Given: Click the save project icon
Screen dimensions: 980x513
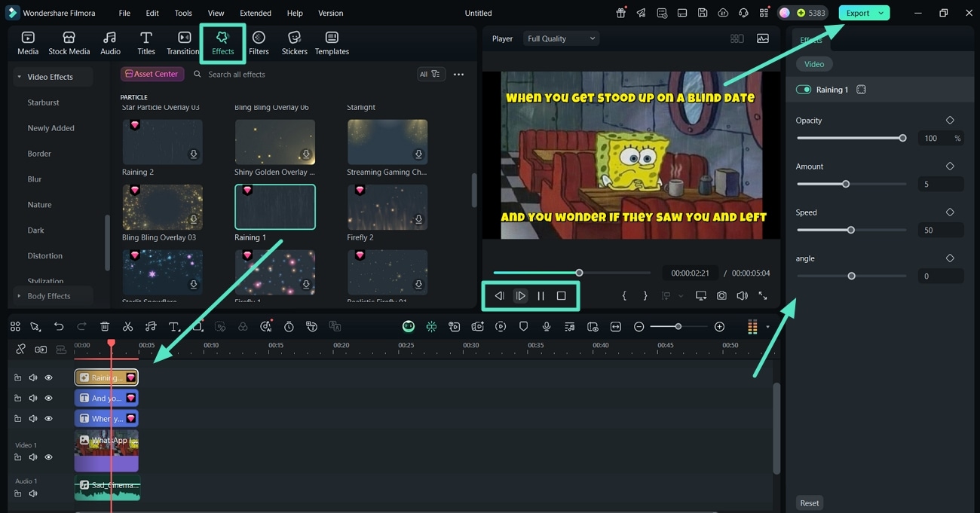Looking at the screenshot, I should (703, 13).
